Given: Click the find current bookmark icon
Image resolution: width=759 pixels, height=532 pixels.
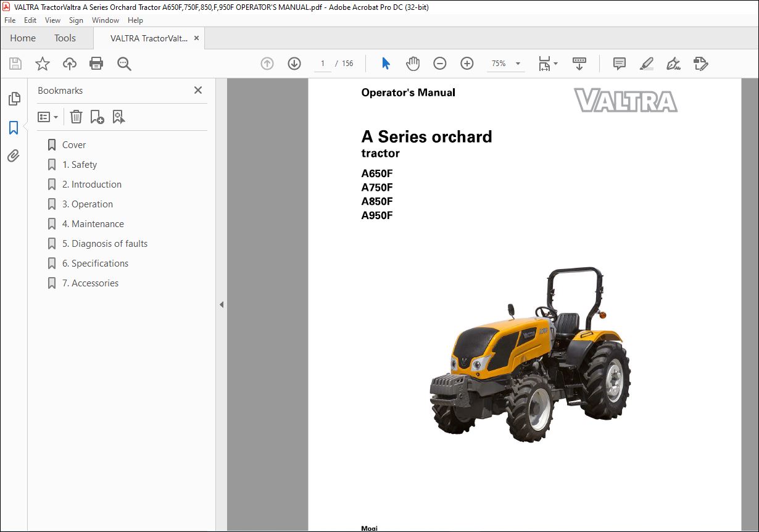Looking at the screenshot, I should [118, 117].
